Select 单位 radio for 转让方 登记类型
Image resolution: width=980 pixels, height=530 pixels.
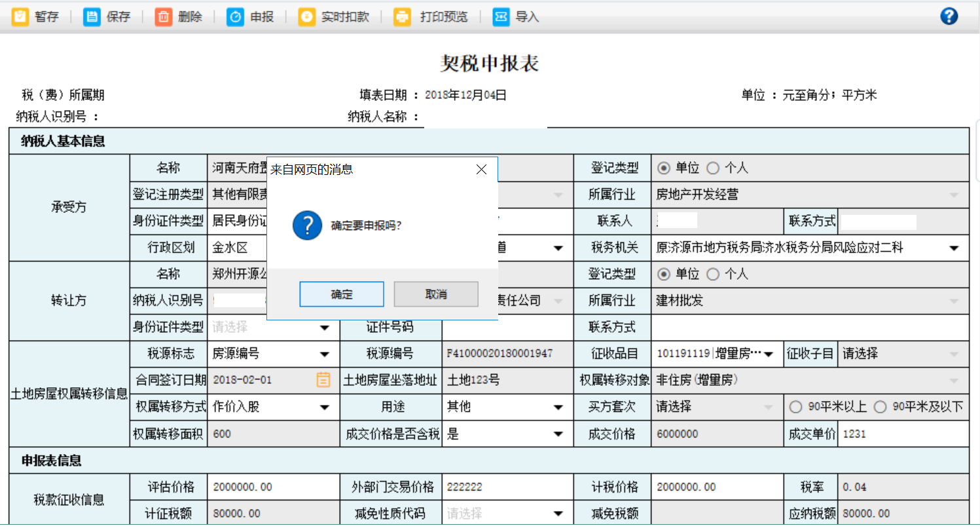pyautogui.click(x=664, y=274)
